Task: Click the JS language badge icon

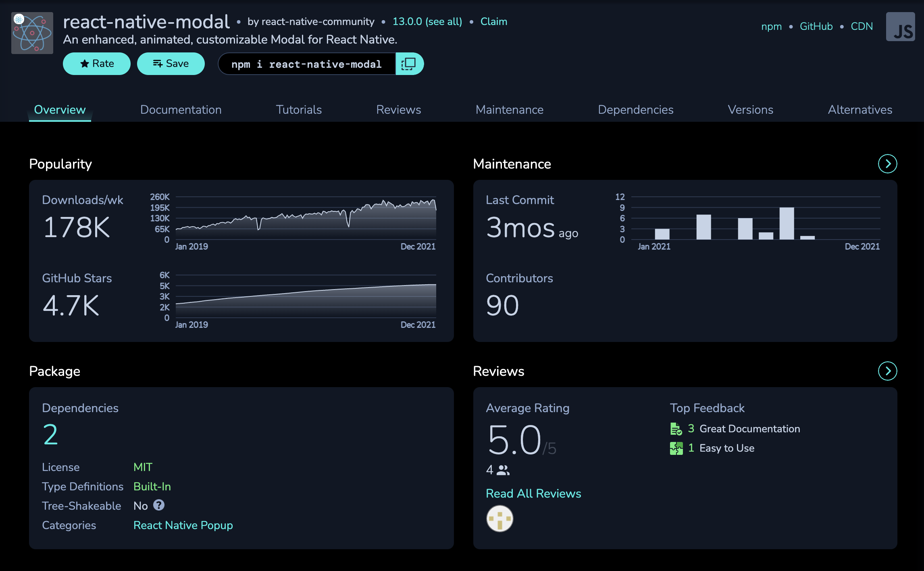Action: click(x=900, y=27)
